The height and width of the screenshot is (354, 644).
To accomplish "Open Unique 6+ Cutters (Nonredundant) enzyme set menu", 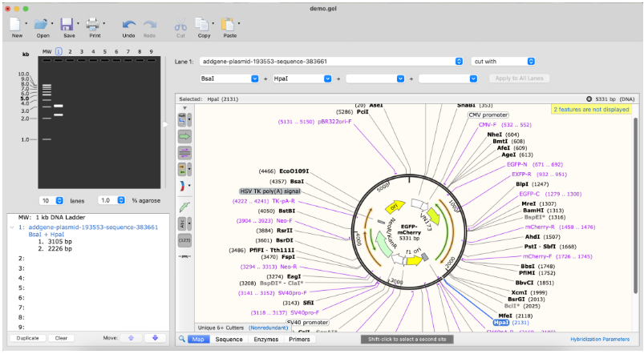I will pos(243,328).
